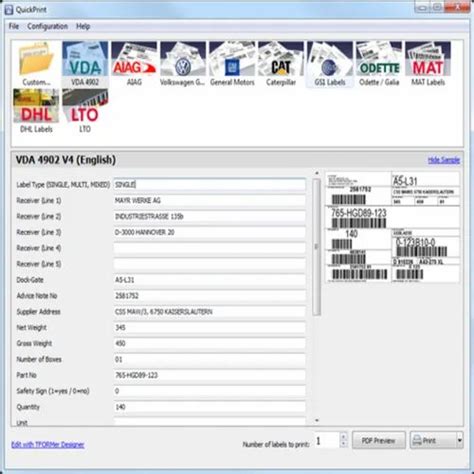The width and height of the screenshot is (474, 474).
Task: Click the Number of Boxes field
Action: click(210, 359)
